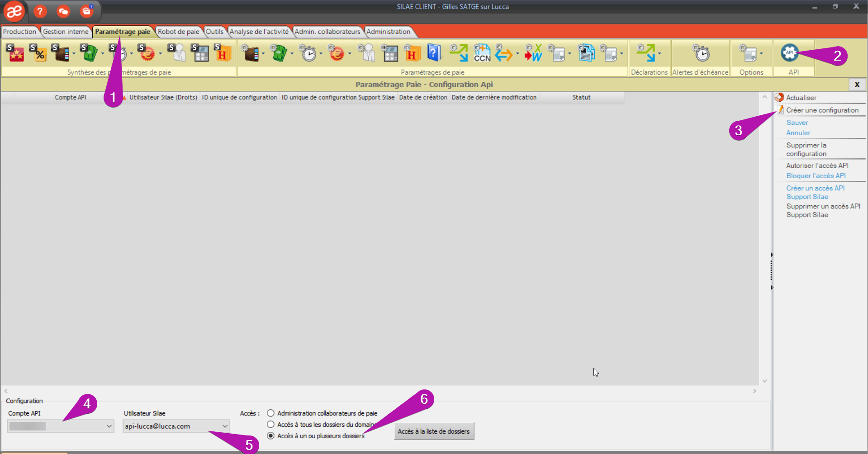Sort by 'Statut' column header
This screenshot has width=868, height=454.
(x=581, y=97)
